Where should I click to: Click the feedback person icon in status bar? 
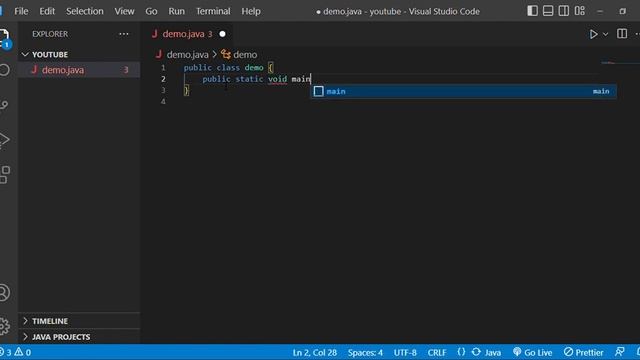(620, 352)
